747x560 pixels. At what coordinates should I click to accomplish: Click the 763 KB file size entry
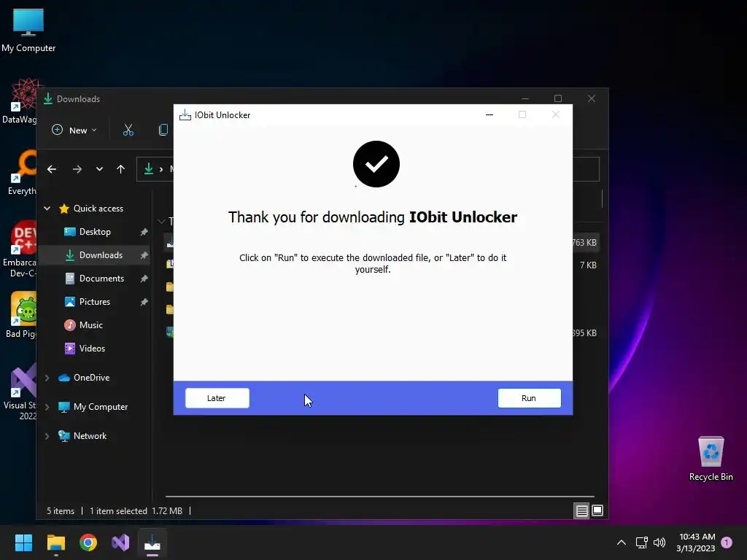(x=584, y=243)
